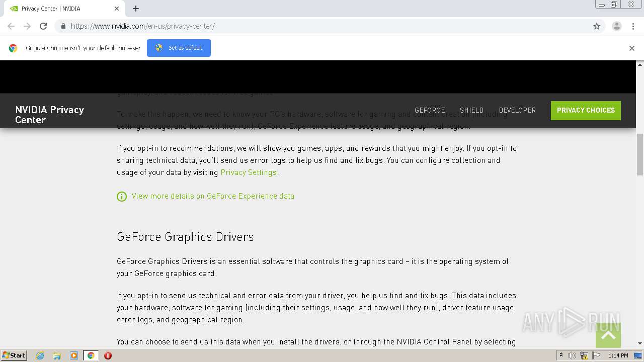Click the info icon beside View more details

122,197
